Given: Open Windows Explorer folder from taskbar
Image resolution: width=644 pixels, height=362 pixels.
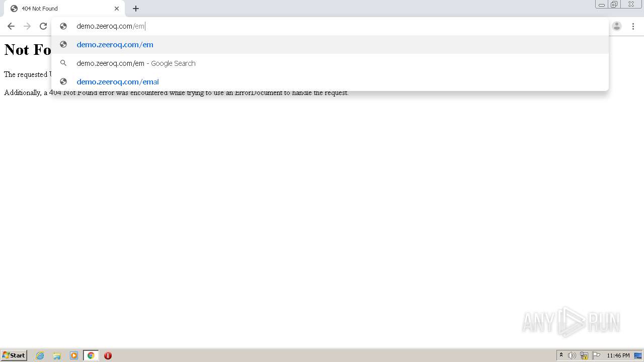Looking at the screenshot, I should [x=57, y=355].
